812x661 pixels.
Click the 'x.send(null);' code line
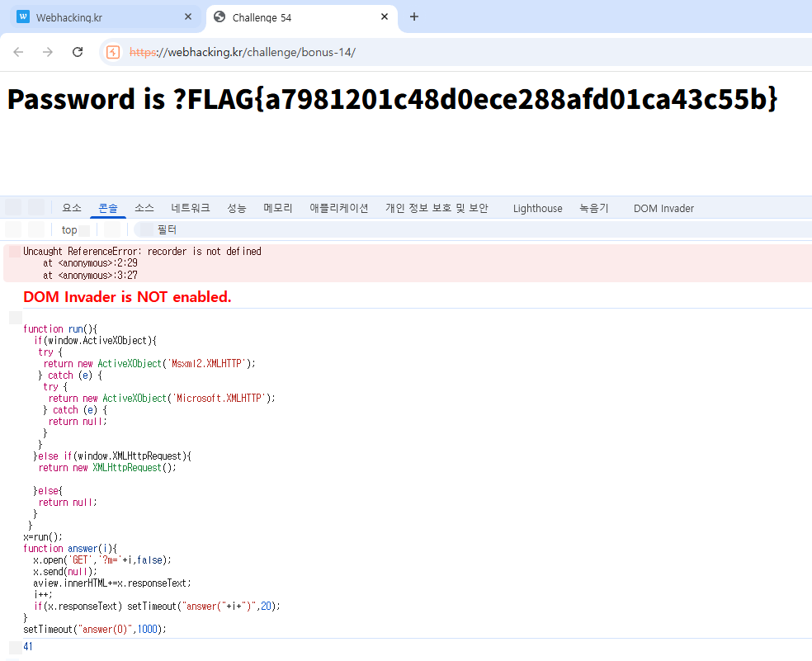(x=65, y=572)
